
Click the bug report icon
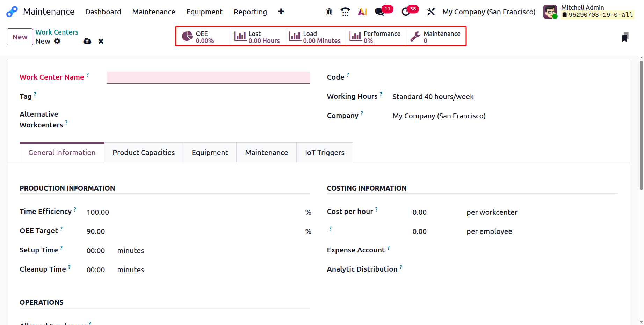click(329, 12)
